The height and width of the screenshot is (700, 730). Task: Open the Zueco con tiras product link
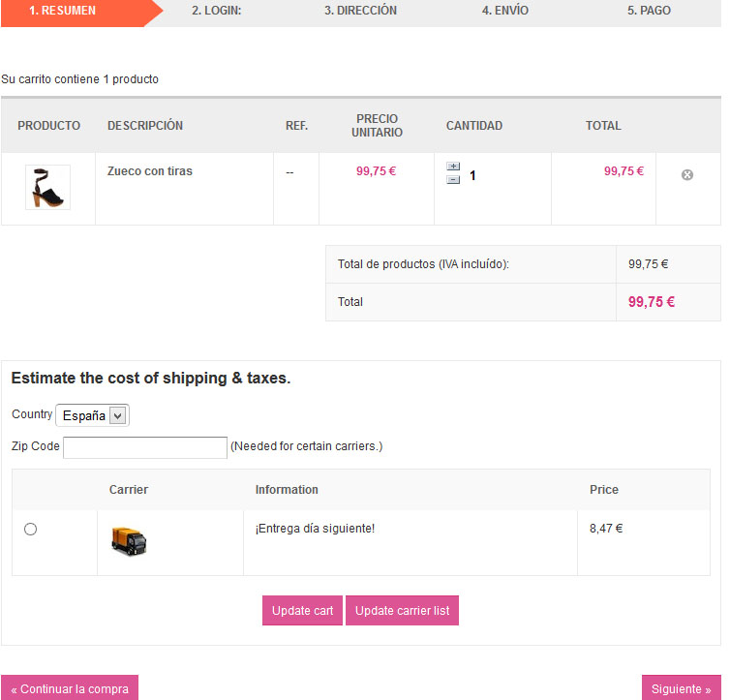pos(150,171)
